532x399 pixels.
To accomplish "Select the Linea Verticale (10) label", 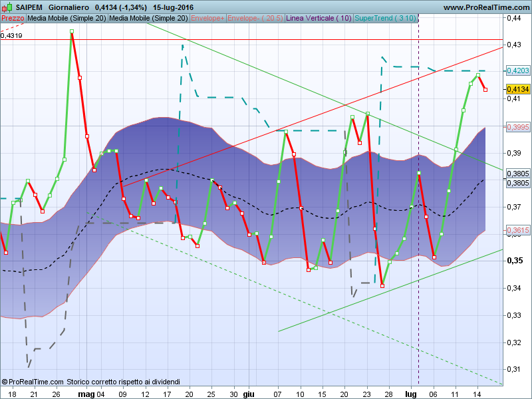I will (x=319, y=18).
